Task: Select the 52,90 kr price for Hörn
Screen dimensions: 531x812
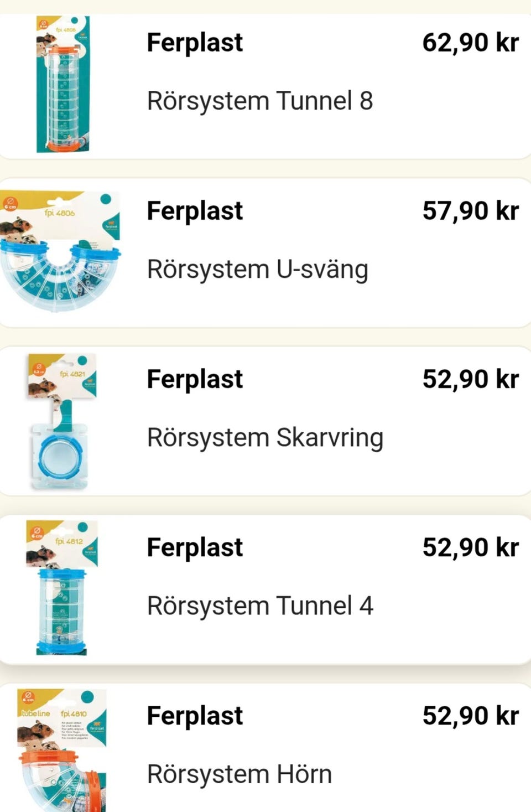Action: (470, 716)
